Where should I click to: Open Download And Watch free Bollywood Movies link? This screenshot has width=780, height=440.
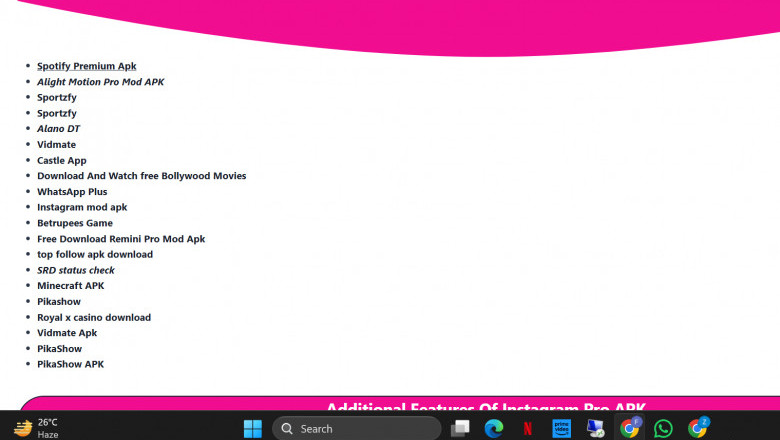[142, 176]
